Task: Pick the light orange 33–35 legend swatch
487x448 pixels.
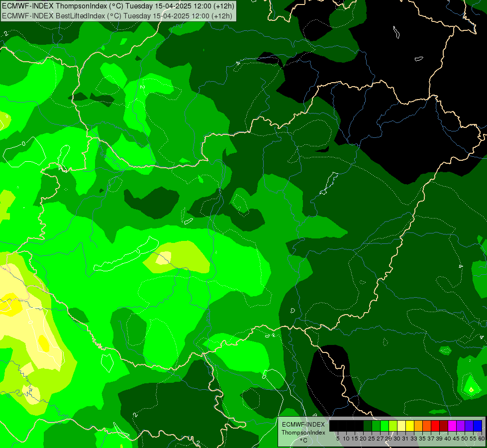Action: pos(418,426)
